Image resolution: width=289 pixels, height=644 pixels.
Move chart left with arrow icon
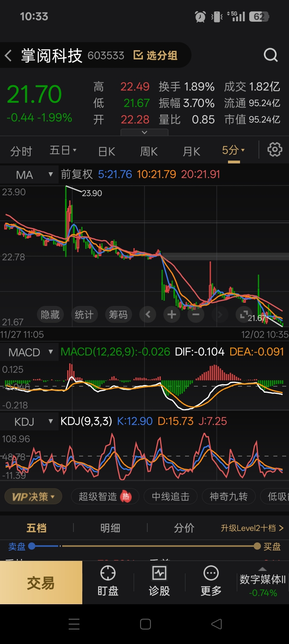(148, 314)
